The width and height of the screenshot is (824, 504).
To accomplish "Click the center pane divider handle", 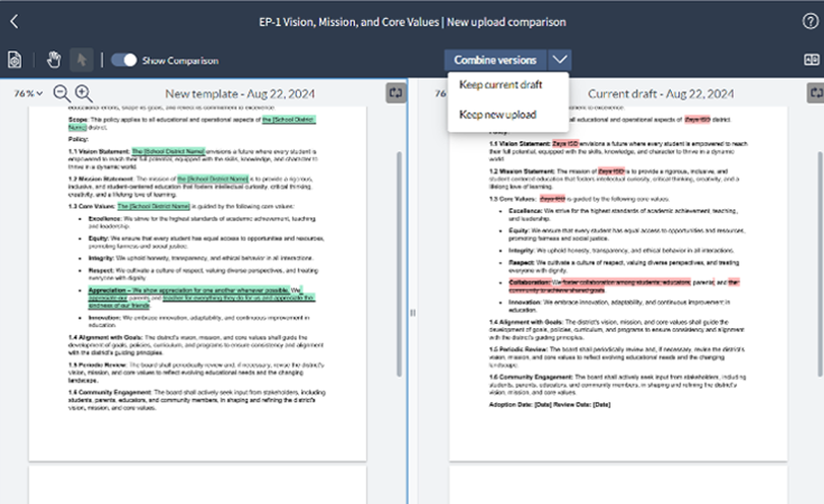I will click(x=413, y=313).
